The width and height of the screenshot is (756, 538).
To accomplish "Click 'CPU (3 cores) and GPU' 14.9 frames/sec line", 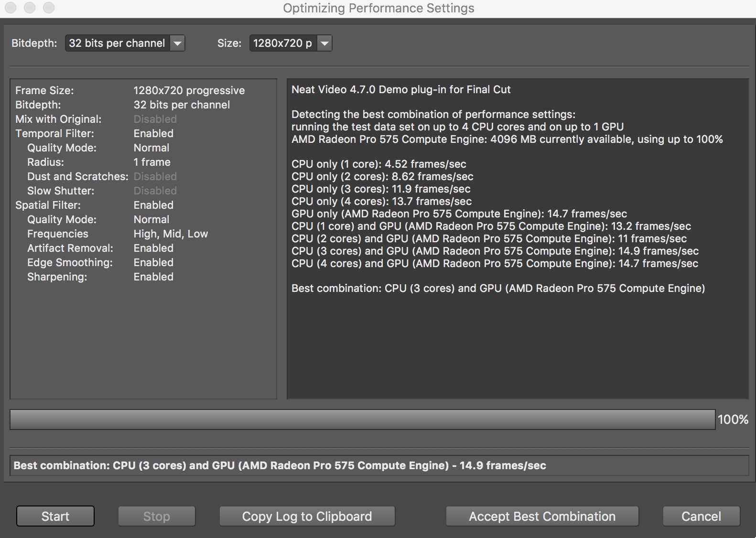I will (495, 251).
